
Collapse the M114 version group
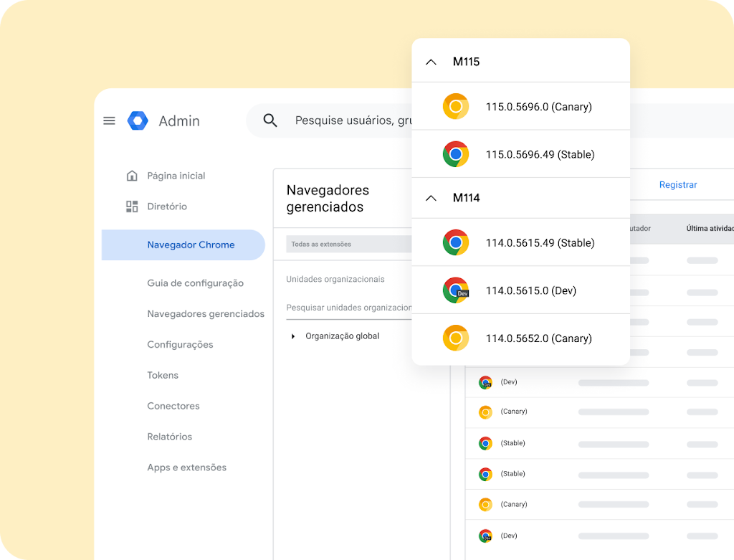(x=431, y=198)
